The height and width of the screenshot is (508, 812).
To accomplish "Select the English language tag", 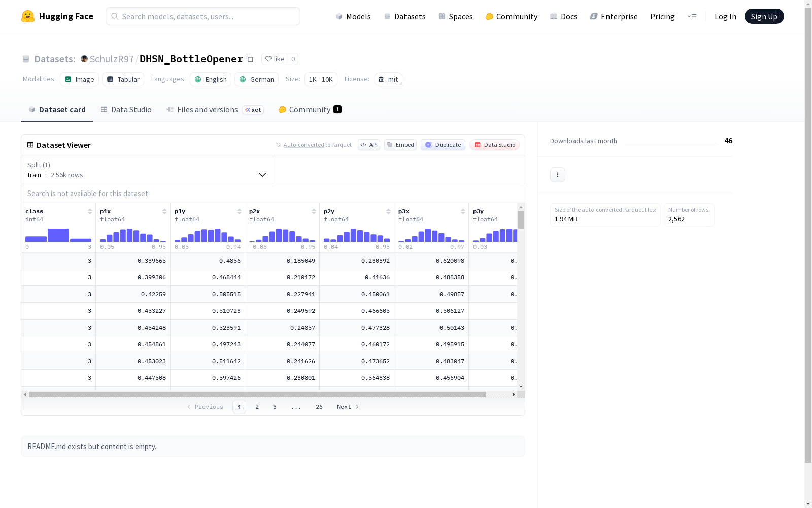I will 211,79.
